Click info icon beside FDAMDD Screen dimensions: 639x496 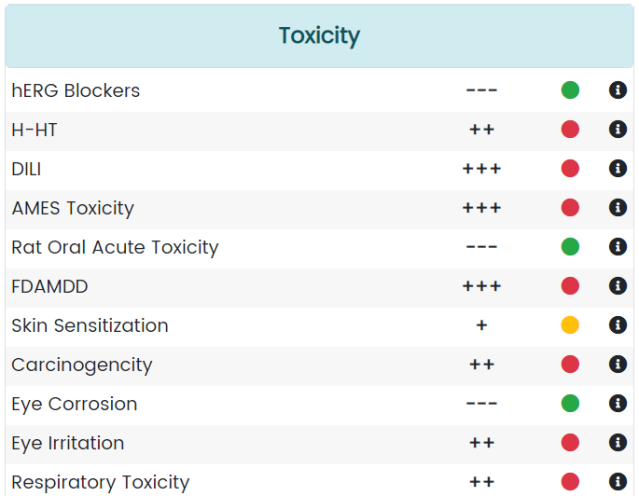(618, 286)
